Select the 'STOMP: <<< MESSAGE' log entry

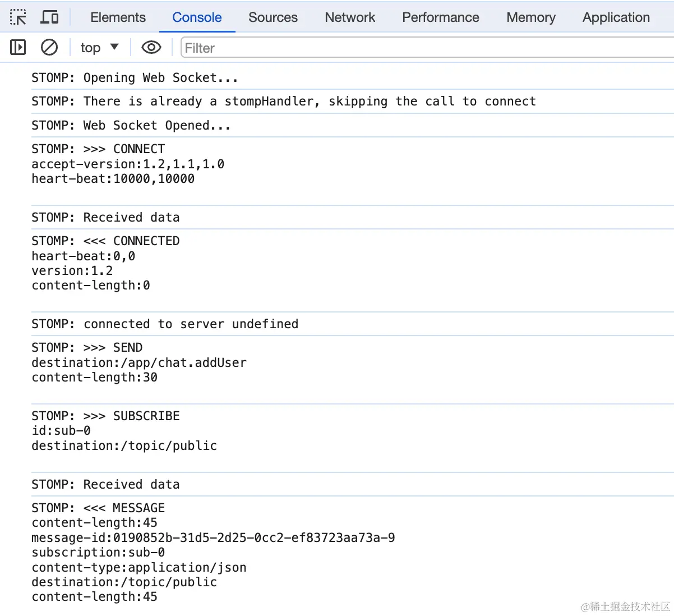[x=98, y=508]
